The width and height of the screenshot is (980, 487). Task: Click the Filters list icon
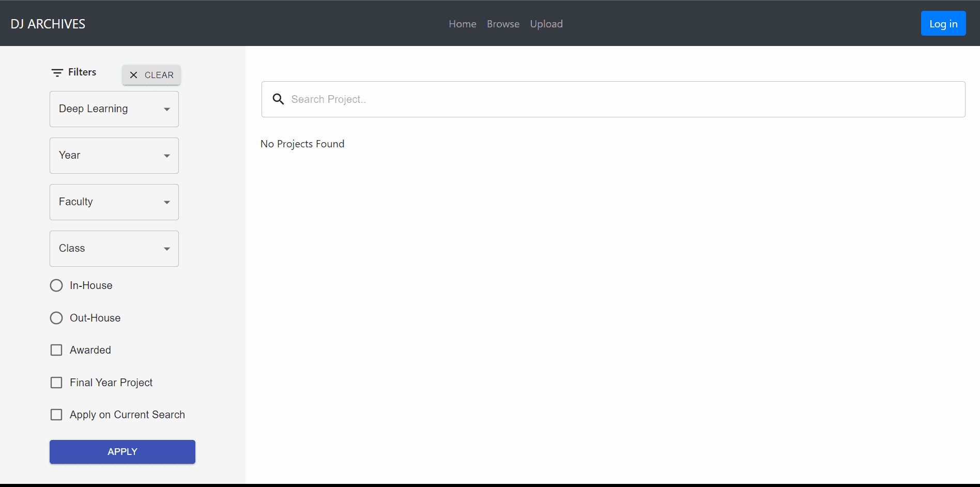pyautogui.click(x=57, y=73)
